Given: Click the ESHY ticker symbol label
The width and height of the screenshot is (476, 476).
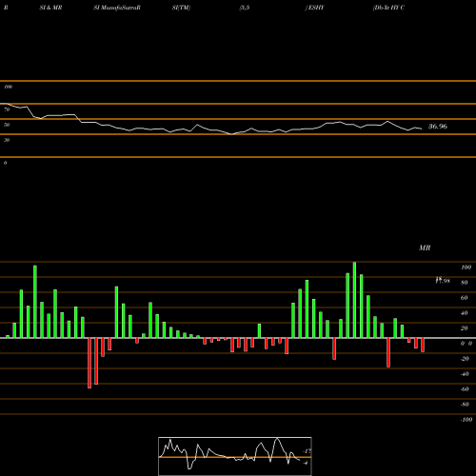Looking at the screenshot, I should pos(316,8).
